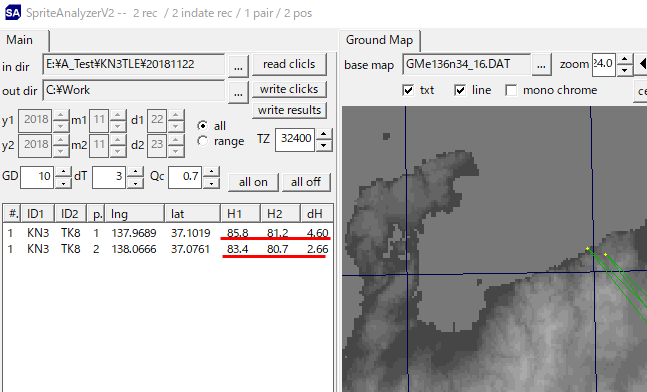Decrease the m2 month value
Viewport: 647px width, 392px height.
pyautogui.click(x=118, y=151)
